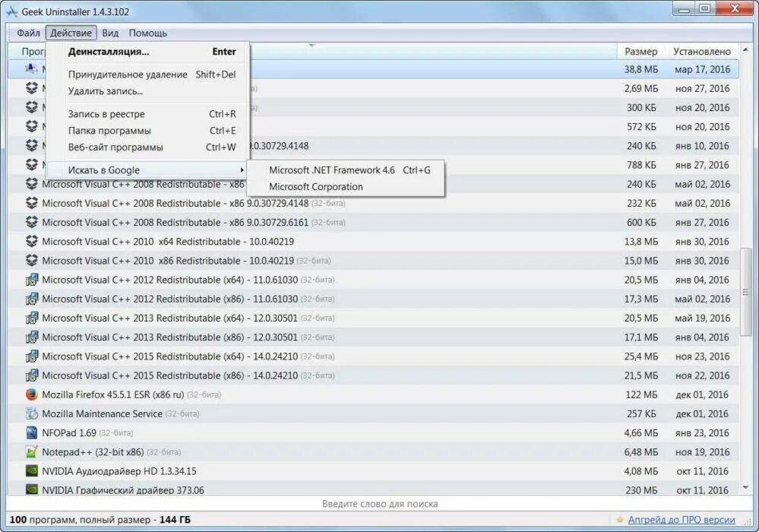Viewport: 759px width, 532px height.
Task: Click the Апгрейд до ПРО версии link
Action: 682,519
